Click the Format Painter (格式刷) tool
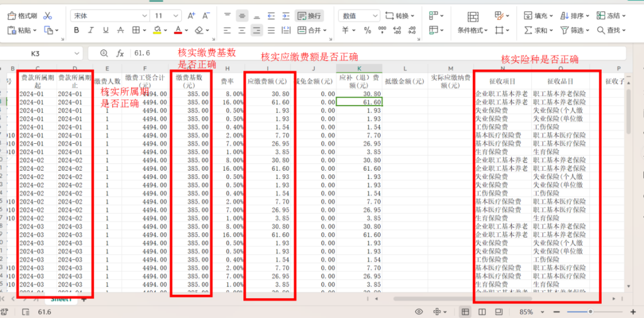Screen dimensions: 644x318 [x=23, y=16]
